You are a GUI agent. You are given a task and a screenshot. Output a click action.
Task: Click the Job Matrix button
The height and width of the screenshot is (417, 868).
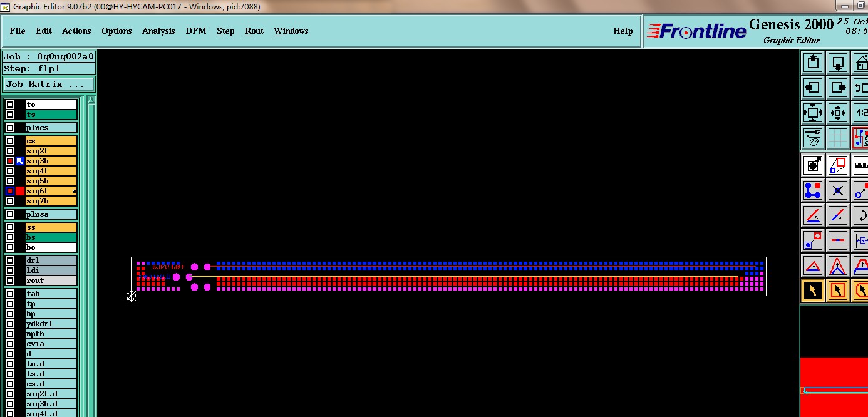pos(49,84)
